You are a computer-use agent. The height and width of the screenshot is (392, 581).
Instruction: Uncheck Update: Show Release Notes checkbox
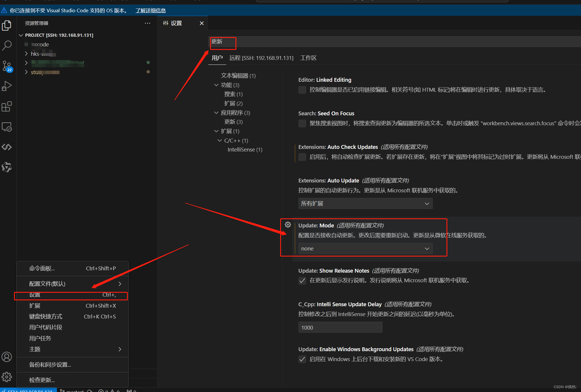(x=302, y=281)
